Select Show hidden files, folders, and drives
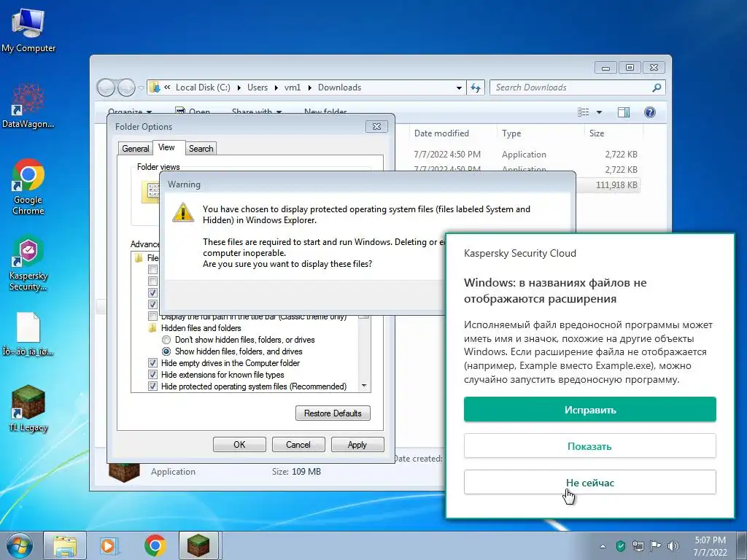The image size is (747, 560). click(x=166, y=351)
